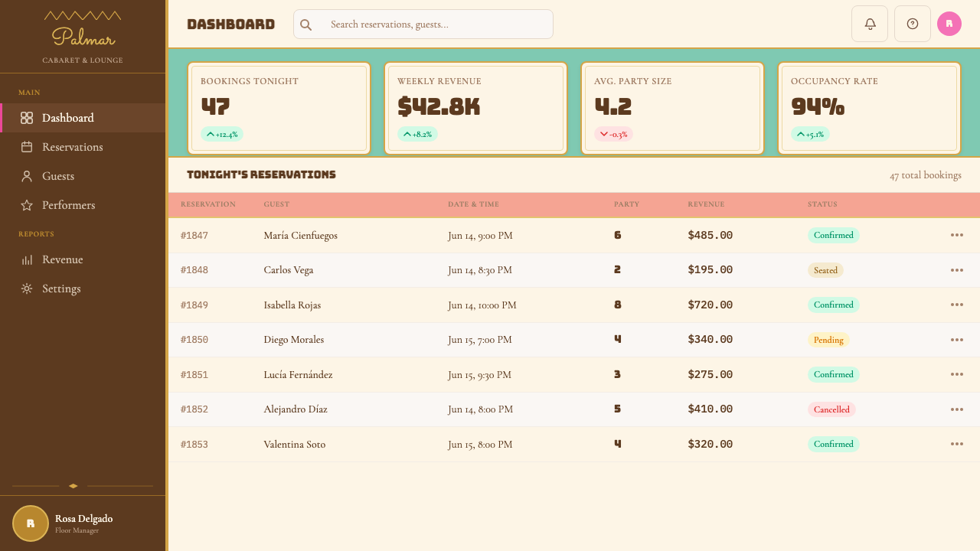Click the Settings gear icon
The height and width of the screenshot is (551, 980).
coord(27,289)
